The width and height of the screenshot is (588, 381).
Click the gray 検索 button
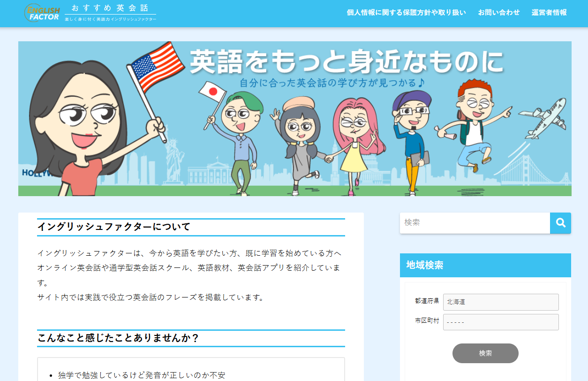485,353
